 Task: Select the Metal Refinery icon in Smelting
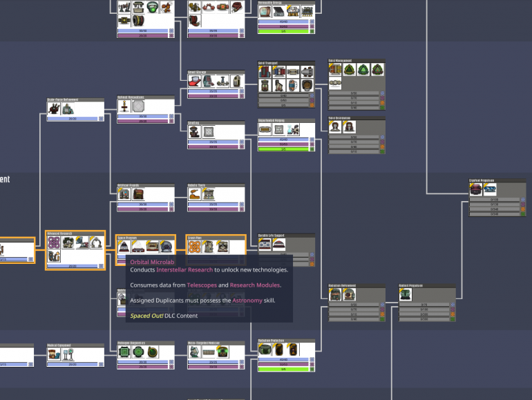pyautogui.click(x=194, y=131)
